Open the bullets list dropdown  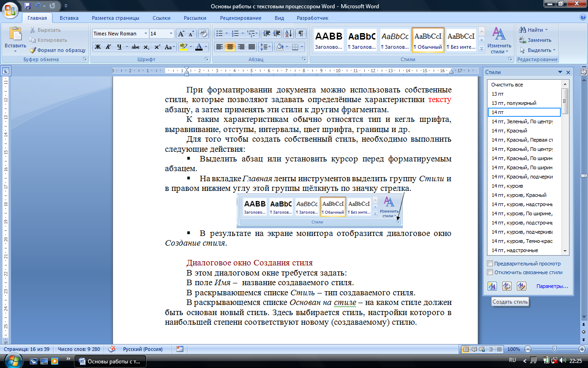click(226, 34)
